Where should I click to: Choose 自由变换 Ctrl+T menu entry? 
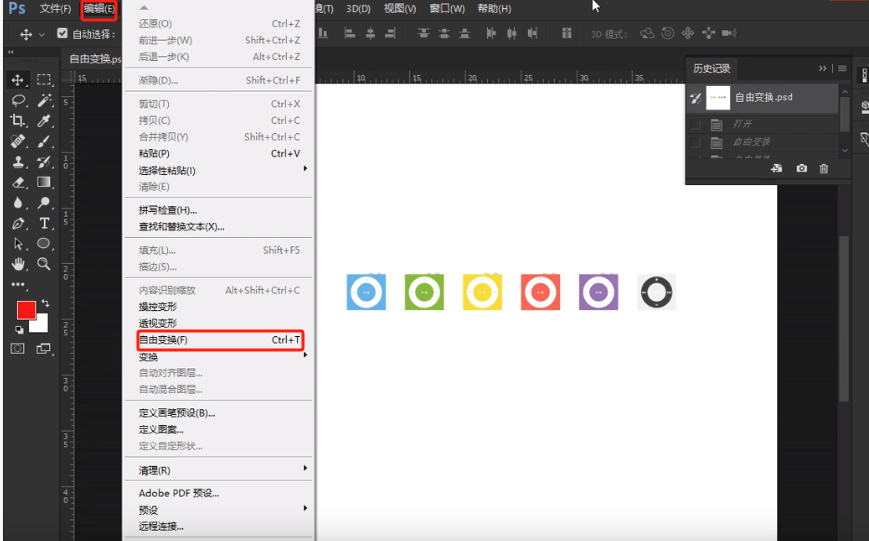coord(219,340)
